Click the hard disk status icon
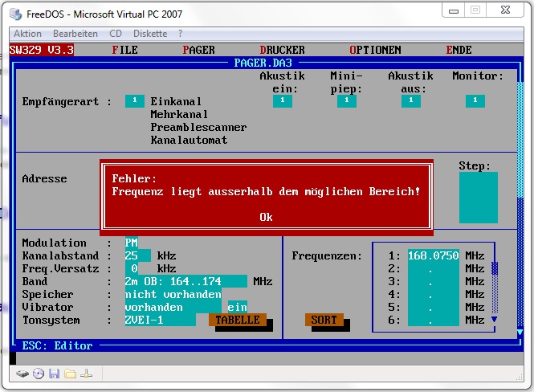Screen dimensions: 534x392 click(x=22, y=374)
